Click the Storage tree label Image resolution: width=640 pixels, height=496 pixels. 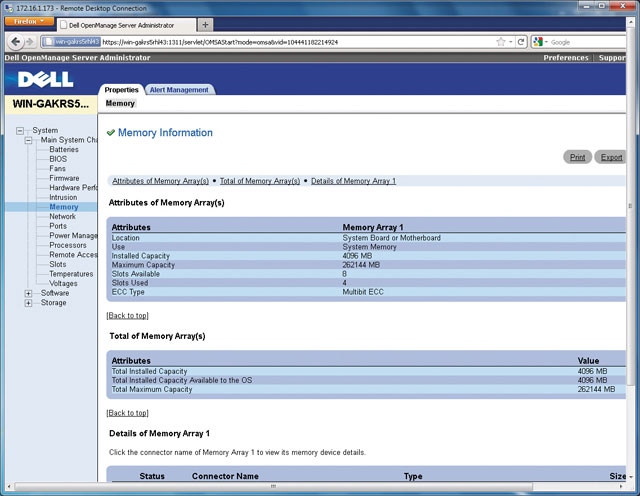tap(53, 302)
